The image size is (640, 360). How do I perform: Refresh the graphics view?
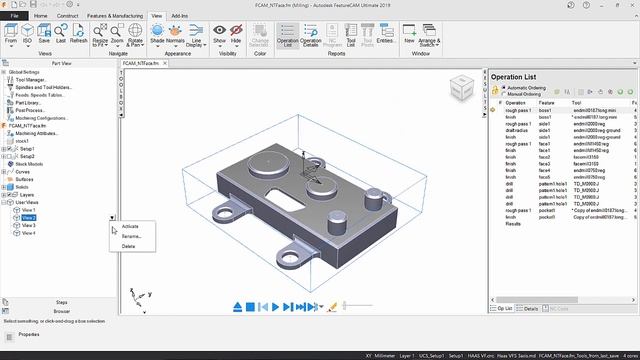[78, 31]
